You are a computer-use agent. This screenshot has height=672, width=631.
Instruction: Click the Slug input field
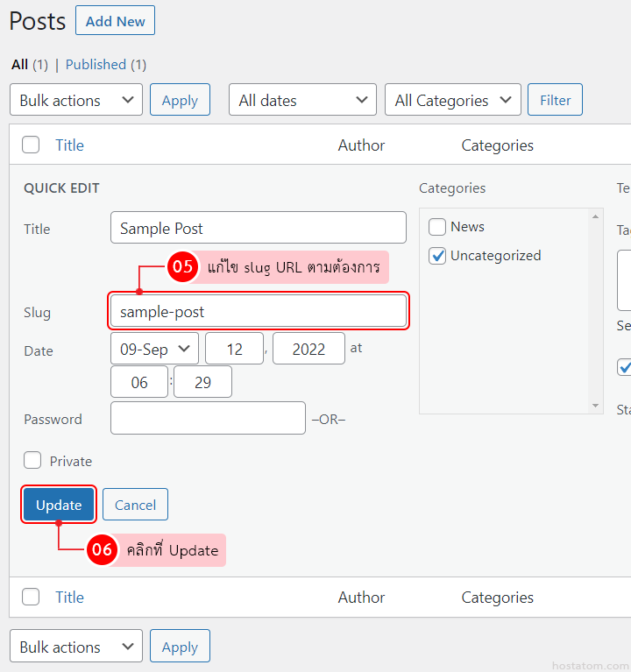(259, 312)
